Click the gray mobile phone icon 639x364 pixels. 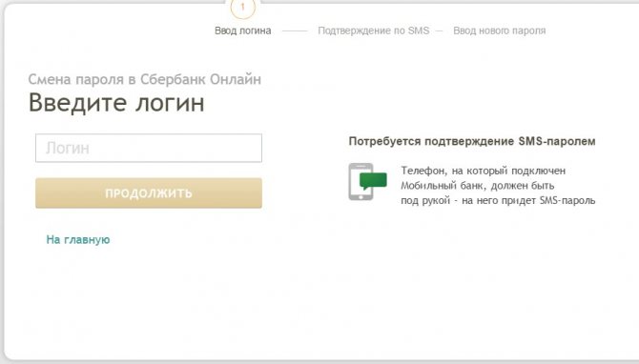pos(361,182)
